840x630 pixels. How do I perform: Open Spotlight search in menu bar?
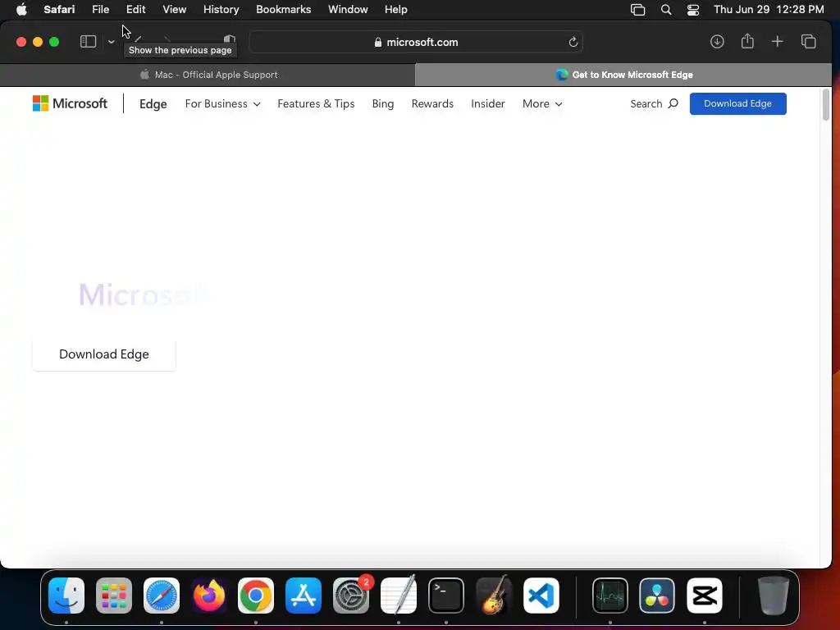click(x=666, y=10)
